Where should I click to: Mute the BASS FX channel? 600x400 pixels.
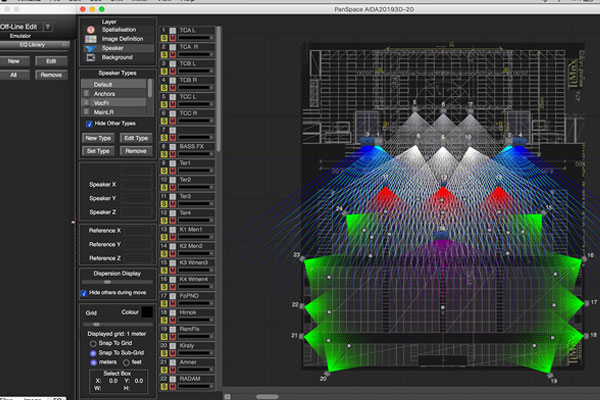click(x=174, y=153)
